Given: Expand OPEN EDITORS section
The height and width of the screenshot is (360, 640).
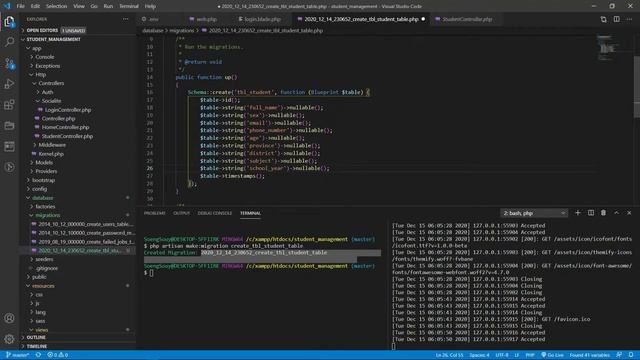Looking at the screenshot, I should point(42,31).
